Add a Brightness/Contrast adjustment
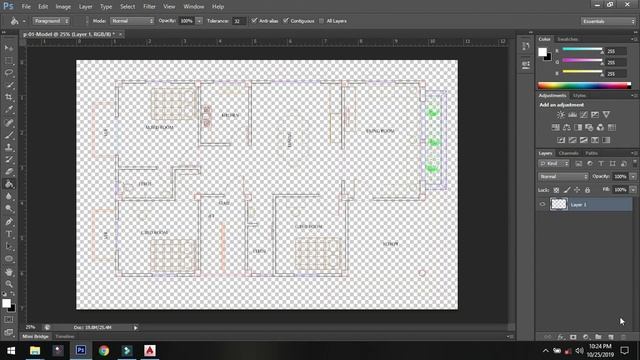The width and height of the screenshot is (640, 360). tap(561, 115)
